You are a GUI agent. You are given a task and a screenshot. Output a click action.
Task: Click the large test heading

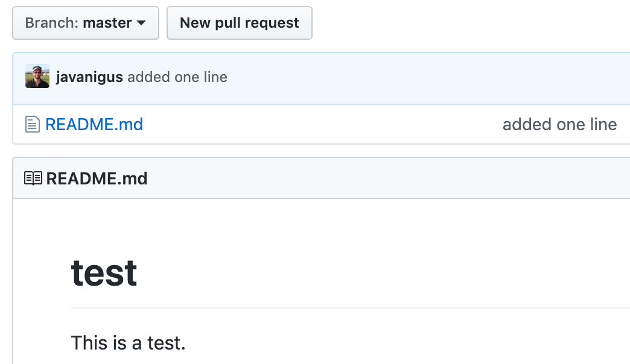[104, 273]
